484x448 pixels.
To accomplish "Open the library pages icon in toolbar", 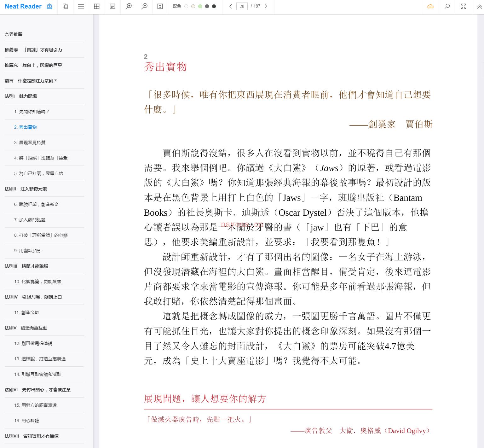I will 65,6.
